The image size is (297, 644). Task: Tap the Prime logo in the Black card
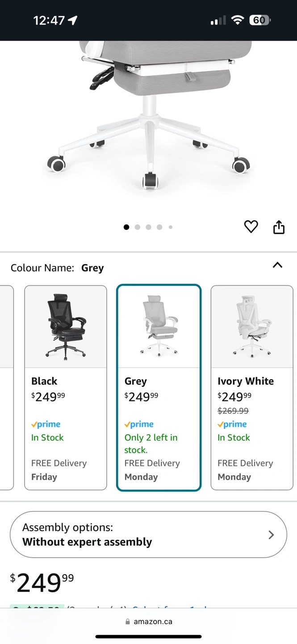46,424
